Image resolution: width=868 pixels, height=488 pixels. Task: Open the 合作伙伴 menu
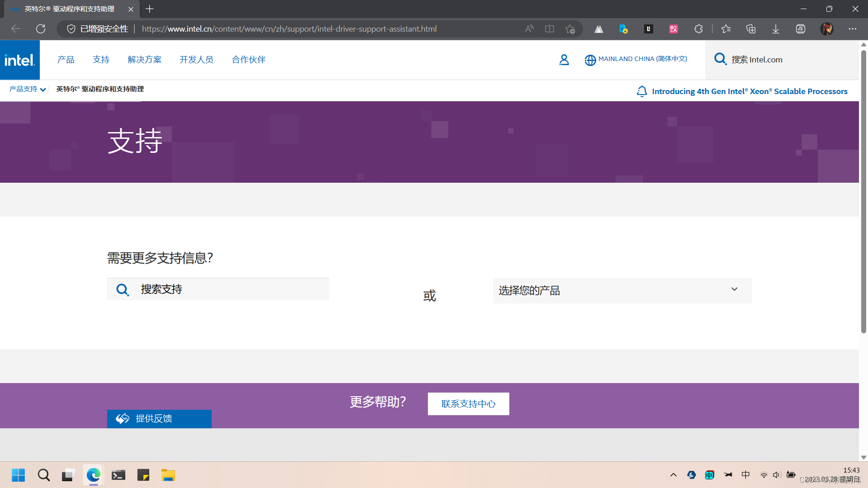pos(249,60)
